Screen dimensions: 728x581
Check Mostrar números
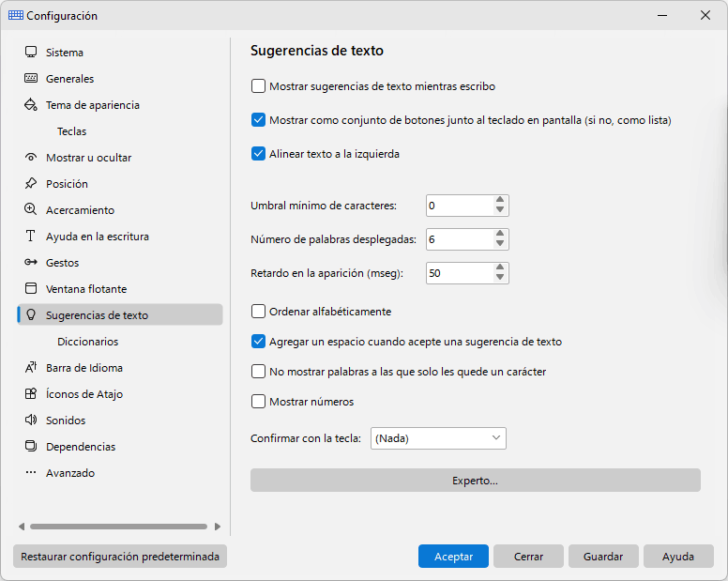coord(258,402)
